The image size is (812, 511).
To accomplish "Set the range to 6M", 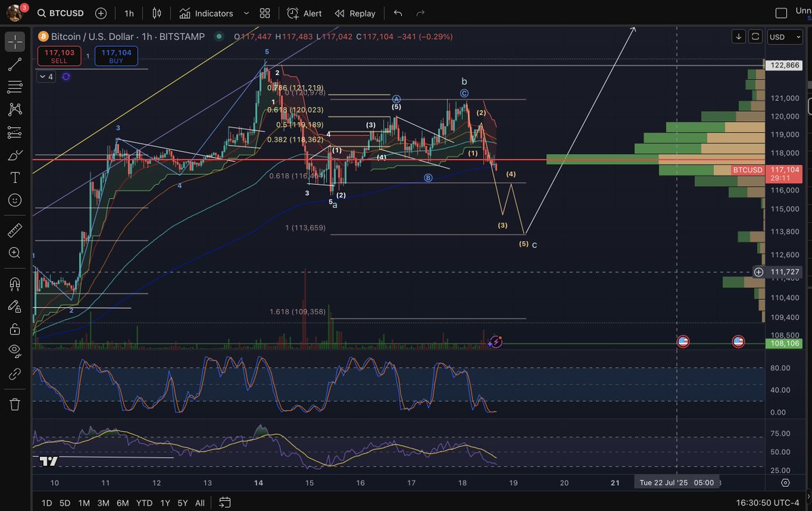I will [123, 503].
